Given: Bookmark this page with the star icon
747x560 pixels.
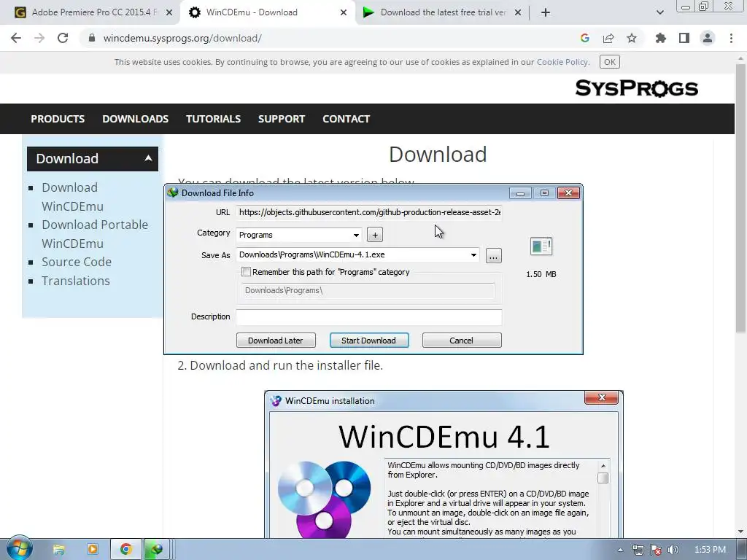Looking at the screenshot, I should tap(632, 38).
